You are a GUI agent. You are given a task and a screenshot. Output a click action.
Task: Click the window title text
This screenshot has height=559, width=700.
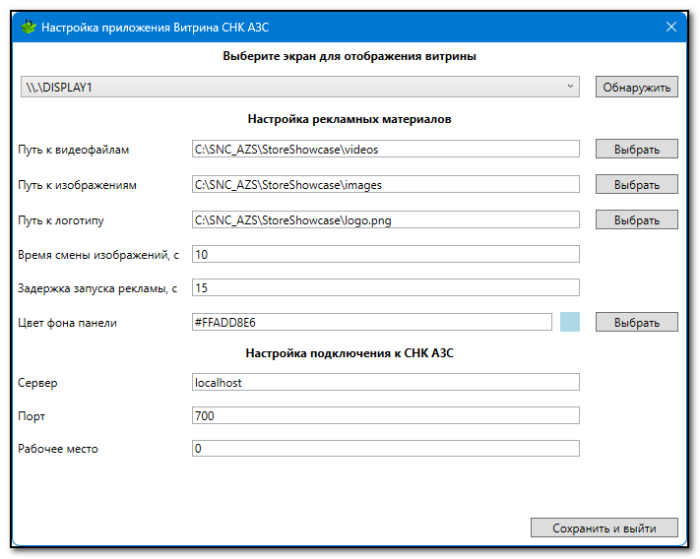pyautogui.click(x=155, y=27)
